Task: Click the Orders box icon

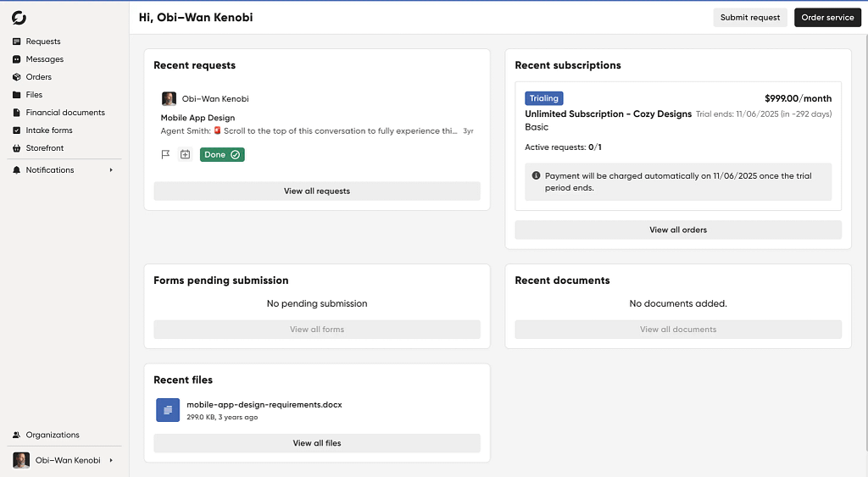Action: [17, 77]
